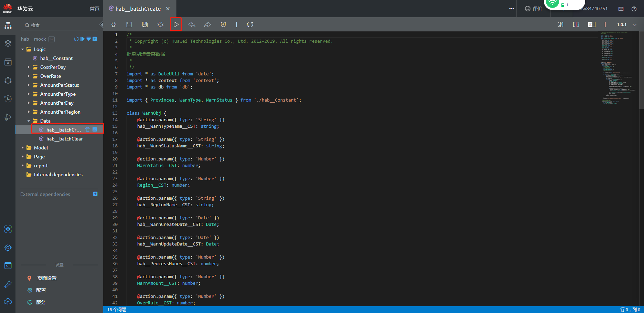Expand the Page folder
The height and width of the screenshot is (313, 644).
coord(23,157)
